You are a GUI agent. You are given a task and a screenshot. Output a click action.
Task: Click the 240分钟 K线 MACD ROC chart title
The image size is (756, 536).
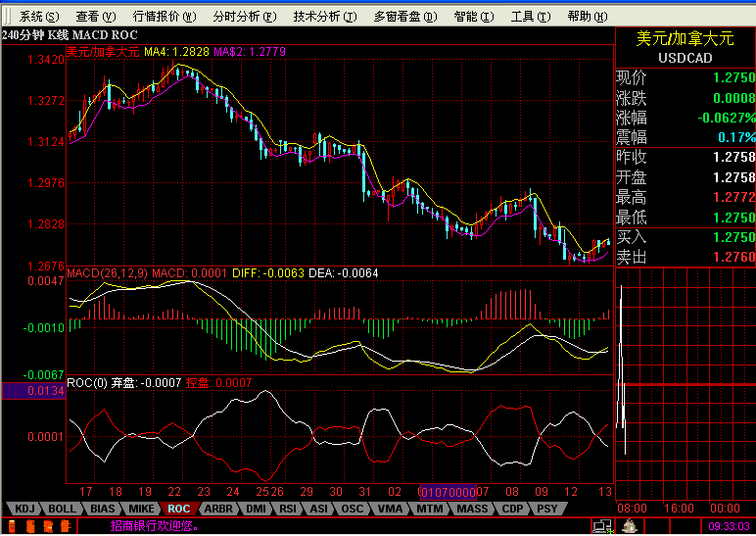(70, 35)
